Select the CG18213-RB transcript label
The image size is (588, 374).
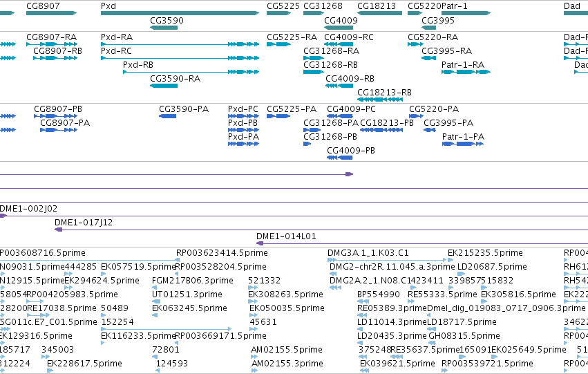[x=384, y=93]
